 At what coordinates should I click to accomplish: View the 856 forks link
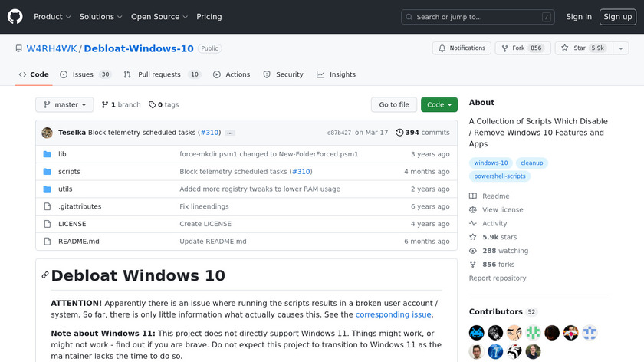[491, 264]
